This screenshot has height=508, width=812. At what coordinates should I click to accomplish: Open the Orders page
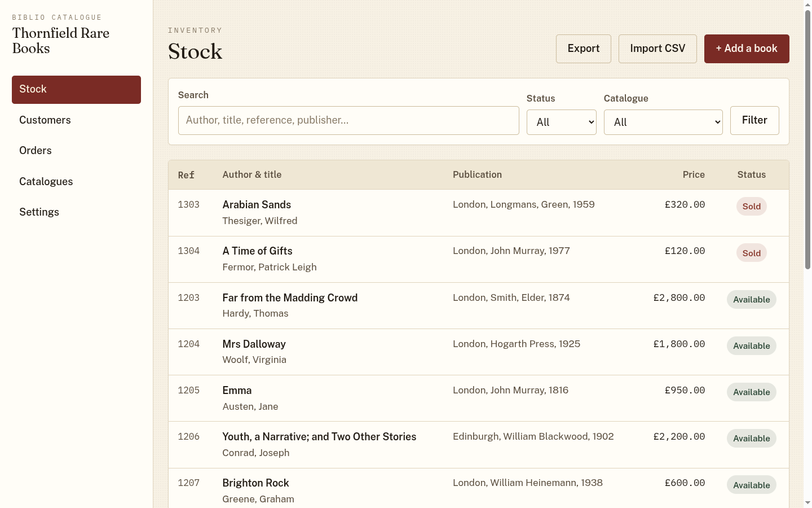[x=76, y=151]
